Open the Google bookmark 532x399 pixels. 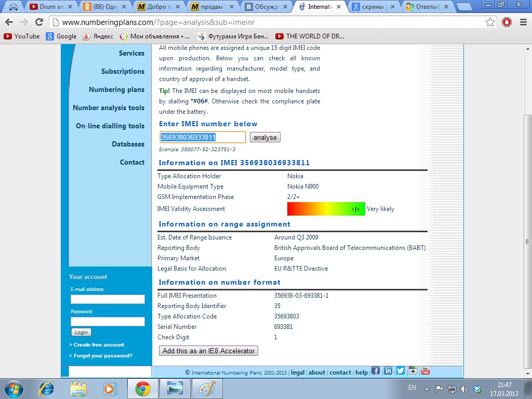(61, 36)
